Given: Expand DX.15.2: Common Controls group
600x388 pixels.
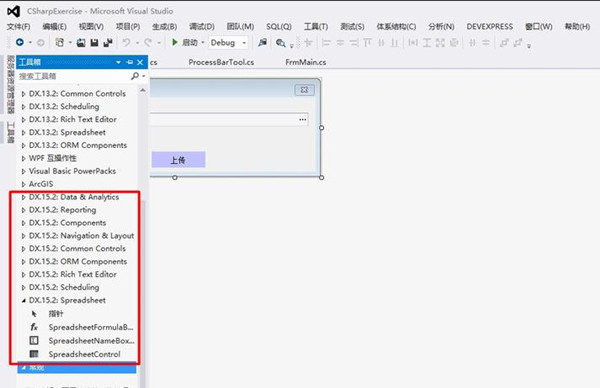Looking at the screenshot, I should click(23, 249).
